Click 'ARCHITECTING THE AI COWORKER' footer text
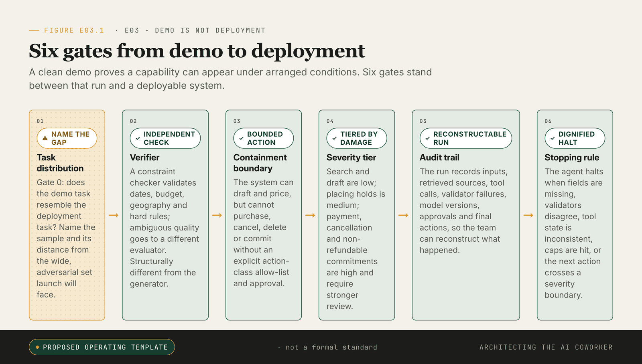This screenshot has height=364, width=642. (x=546, y=347)
